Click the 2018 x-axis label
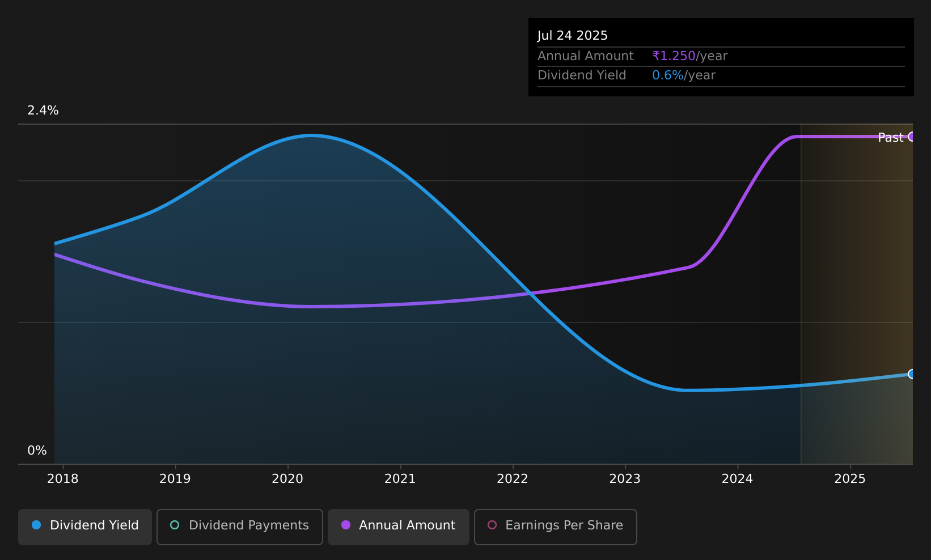931x560 pixels. tap(63, 479)
